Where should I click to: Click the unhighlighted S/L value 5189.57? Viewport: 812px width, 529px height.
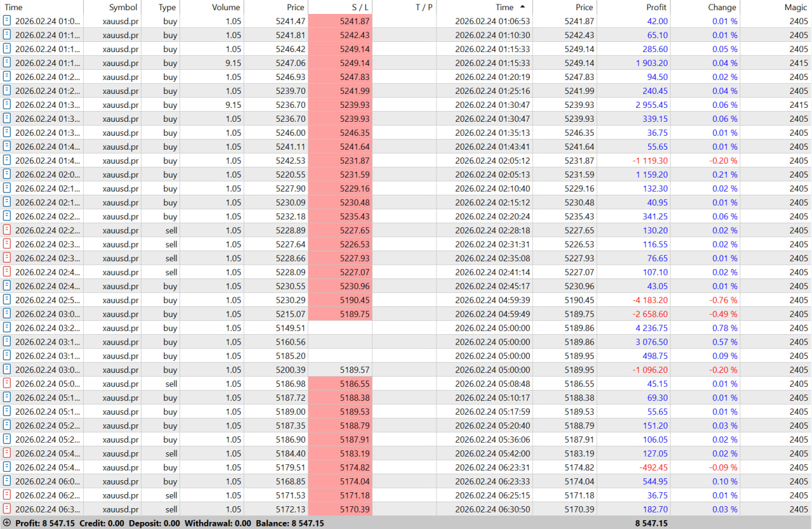[354, 370]
